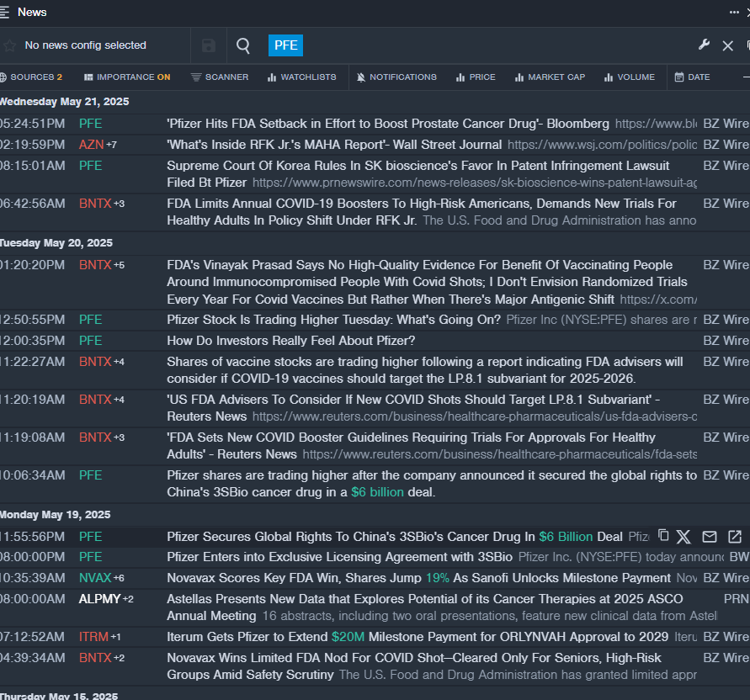The image size is (750, 700).
Task: Open FDA's Vinayak Prasad headline
Action: click(x=427, y=282)
